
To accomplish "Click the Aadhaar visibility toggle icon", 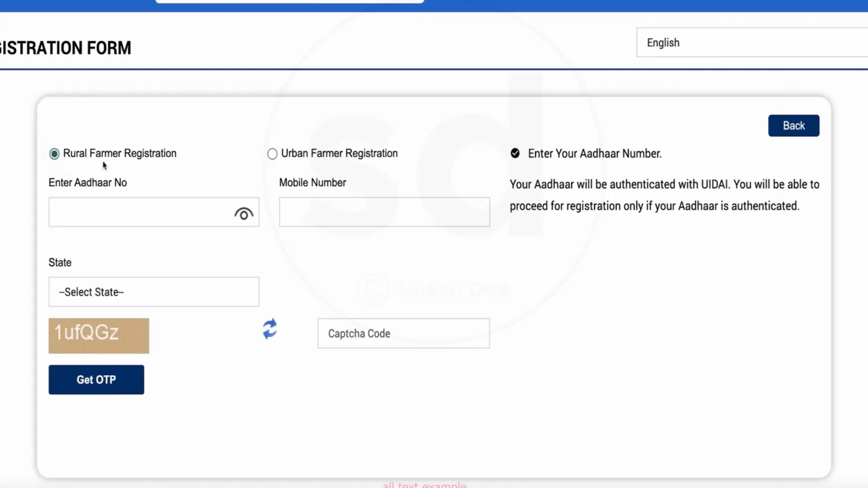I will click(244, 214).
